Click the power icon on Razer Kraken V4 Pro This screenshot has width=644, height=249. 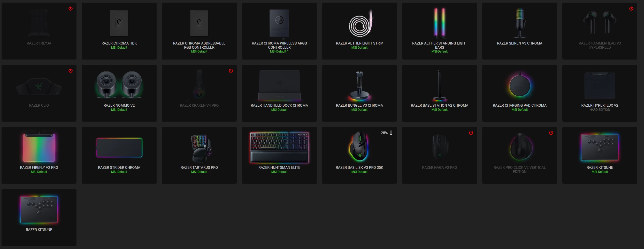[x=231, y=71]
